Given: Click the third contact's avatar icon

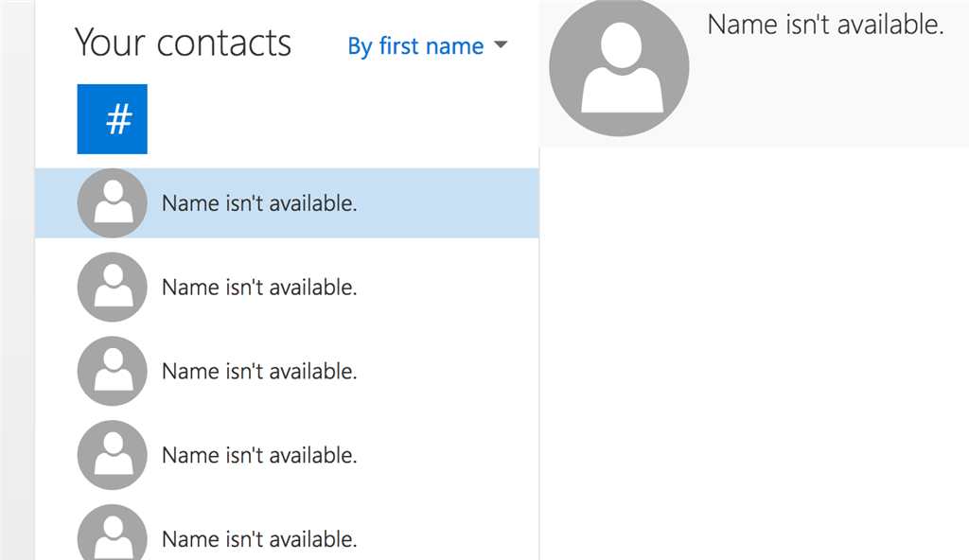Looking at the screenshot, I should [x=112, y=371].
